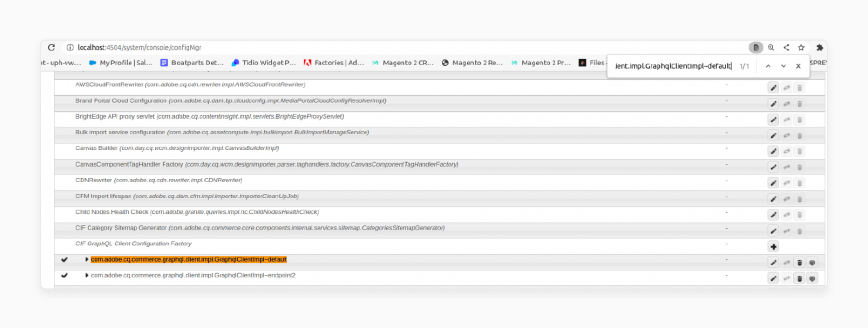
Task: Expand the GraphqlClientImpl~endpoint2 tree arrow
Action: [x=86, y=275]
